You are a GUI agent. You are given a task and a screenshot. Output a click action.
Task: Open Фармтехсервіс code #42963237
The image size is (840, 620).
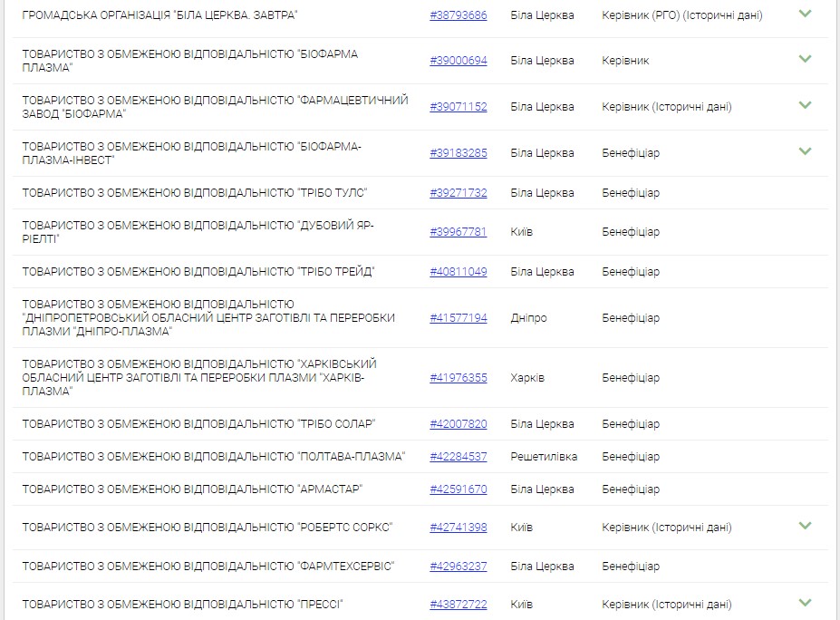coord(458,567)
